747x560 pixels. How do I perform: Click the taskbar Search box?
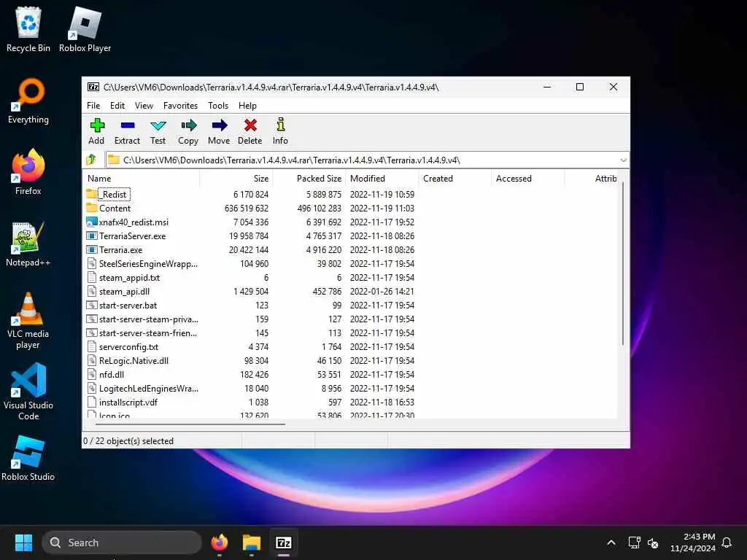tap(122, 542)
